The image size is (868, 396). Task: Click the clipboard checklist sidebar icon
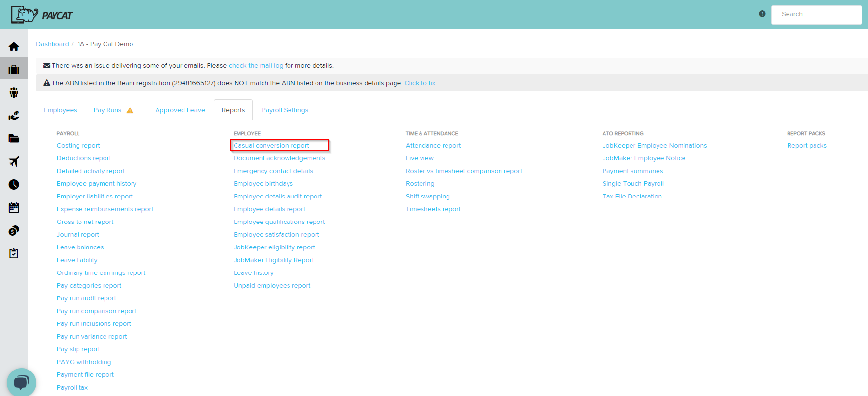tap(14, 253)
